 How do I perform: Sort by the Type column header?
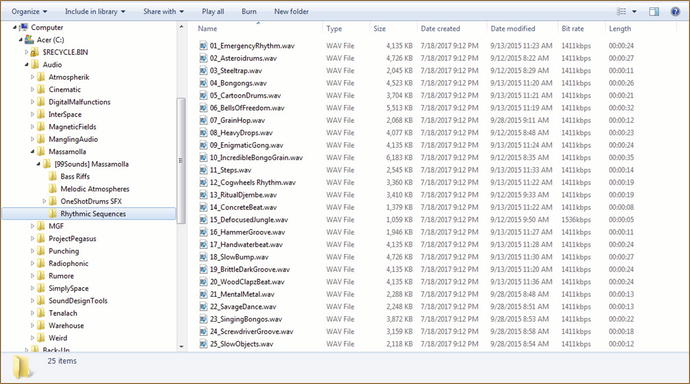[x=334, y=29]
